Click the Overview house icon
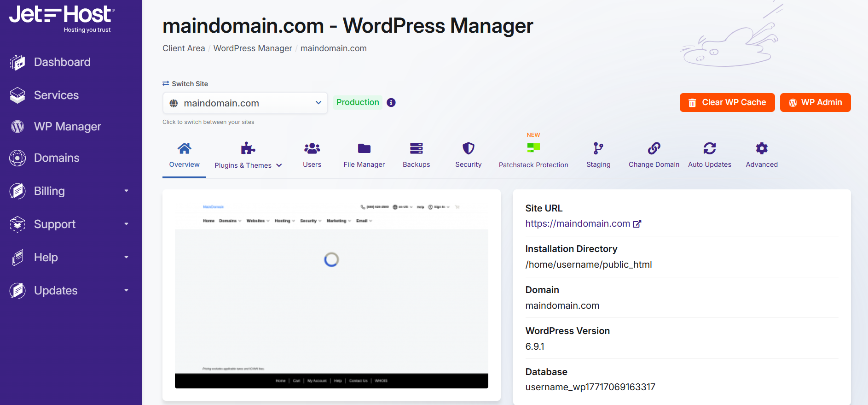The width and height of the screenshot is (868, 405). tap(185, 148)
